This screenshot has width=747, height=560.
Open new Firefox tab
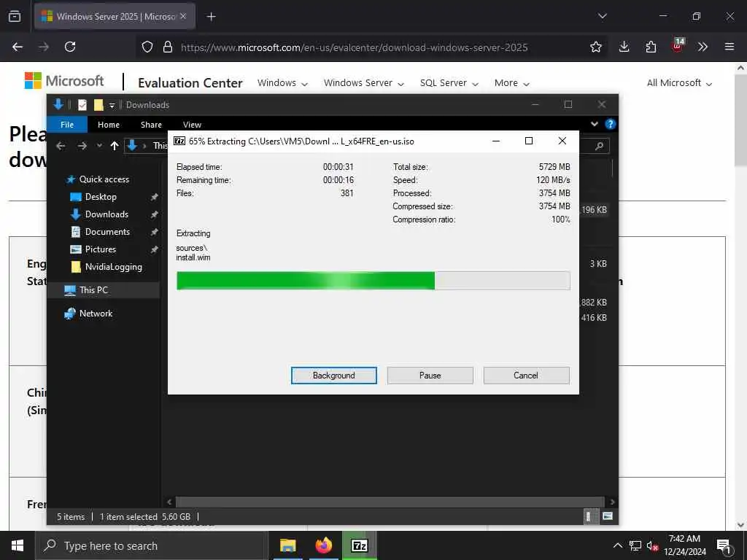(x=211, y=17)
